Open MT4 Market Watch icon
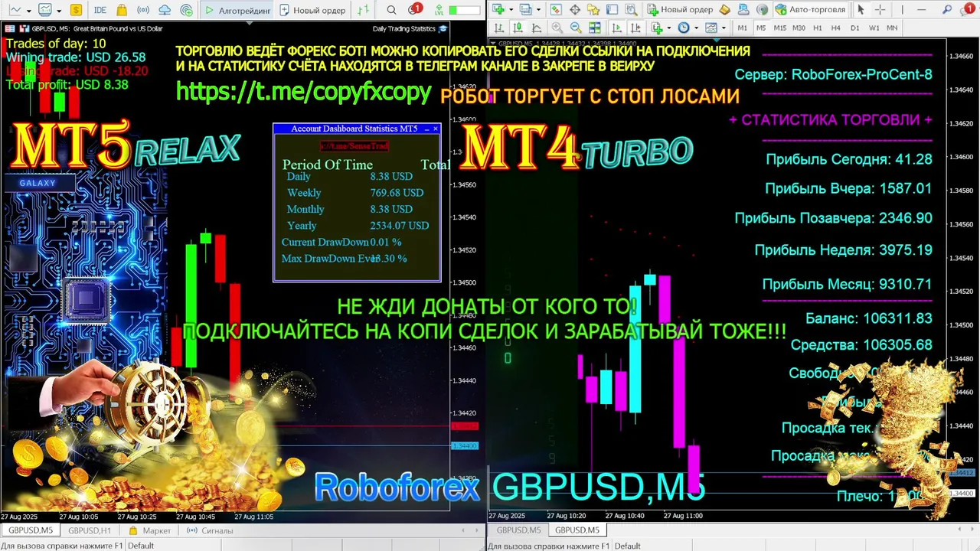The height and width of the screenshot is (551, 980). coord(557,9)
